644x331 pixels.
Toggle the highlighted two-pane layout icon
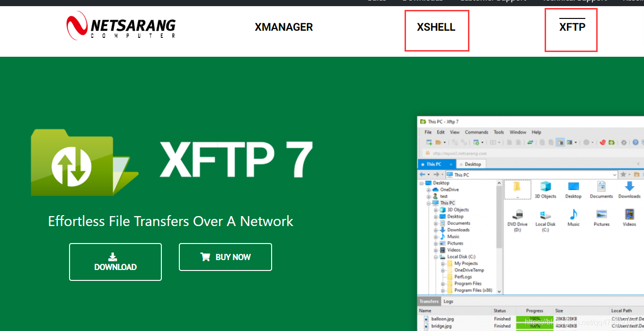(x=560, y=142)
